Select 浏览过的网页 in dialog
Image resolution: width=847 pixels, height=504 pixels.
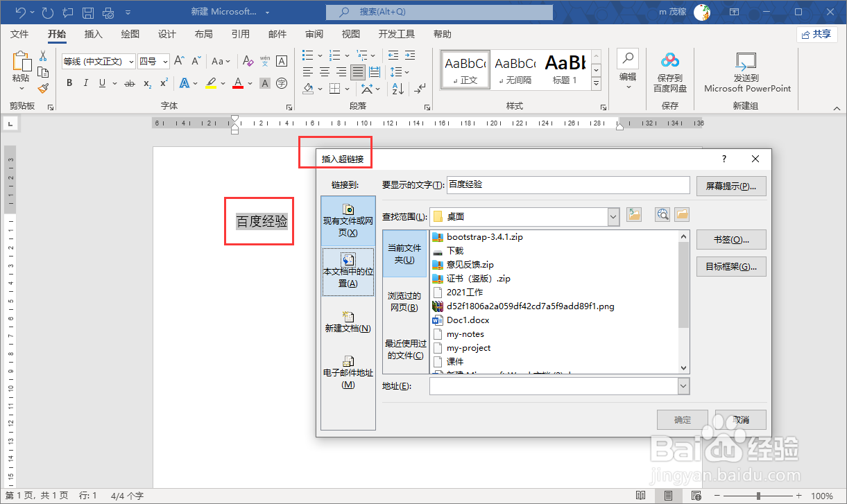click(404, 302)
